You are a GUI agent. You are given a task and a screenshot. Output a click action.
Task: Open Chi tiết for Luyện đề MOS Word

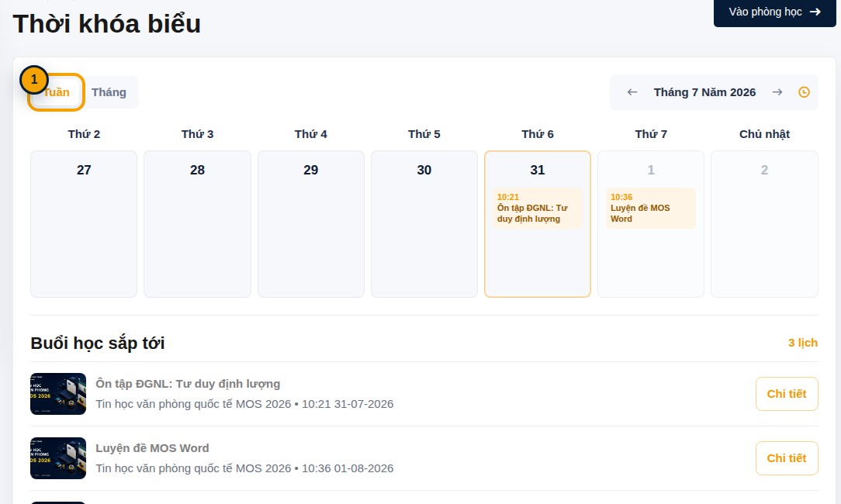click(787, 458)
